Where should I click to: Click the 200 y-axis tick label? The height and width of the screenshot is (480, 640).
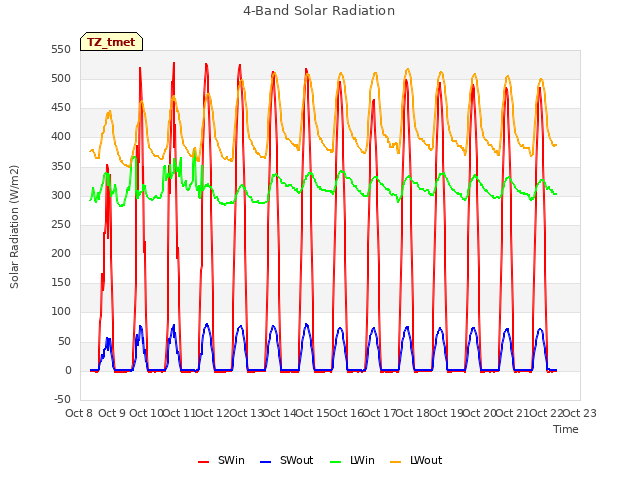coord(61,253)
